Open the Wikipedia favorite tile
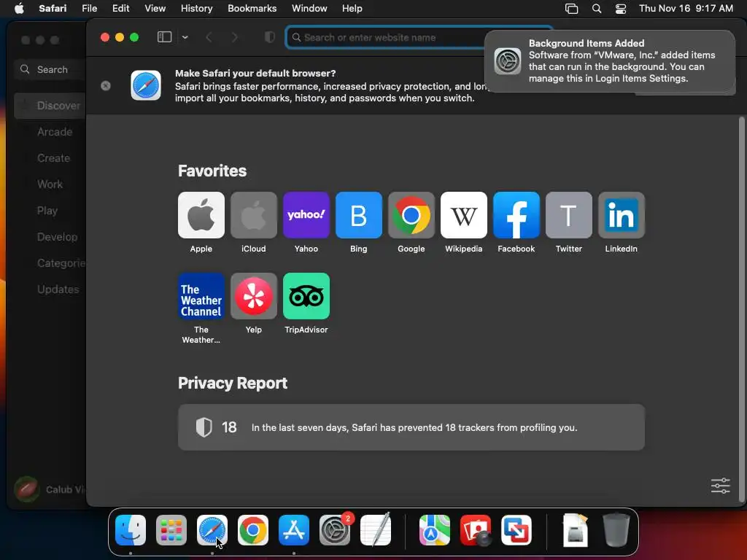The height and width of the screenshot is (560, 747). pyautogui.click(x=463, y=215)
